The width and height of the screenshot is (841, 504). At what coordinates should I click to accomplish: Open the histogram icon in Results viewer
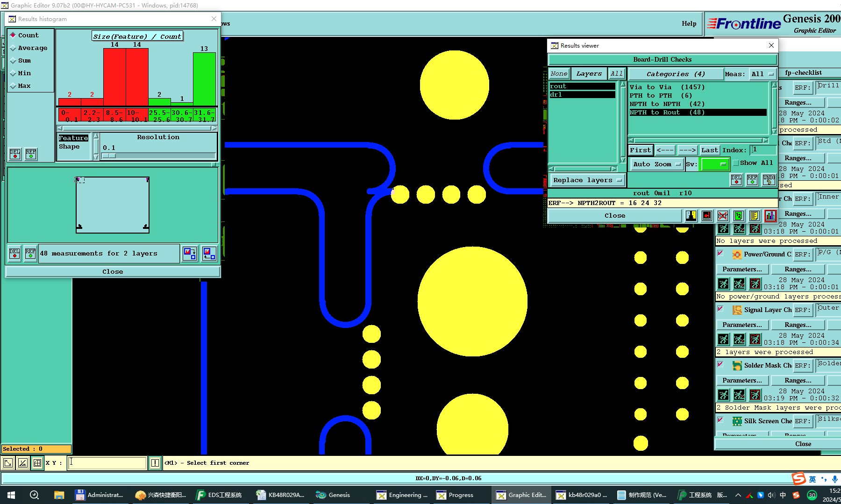point(770,215)
